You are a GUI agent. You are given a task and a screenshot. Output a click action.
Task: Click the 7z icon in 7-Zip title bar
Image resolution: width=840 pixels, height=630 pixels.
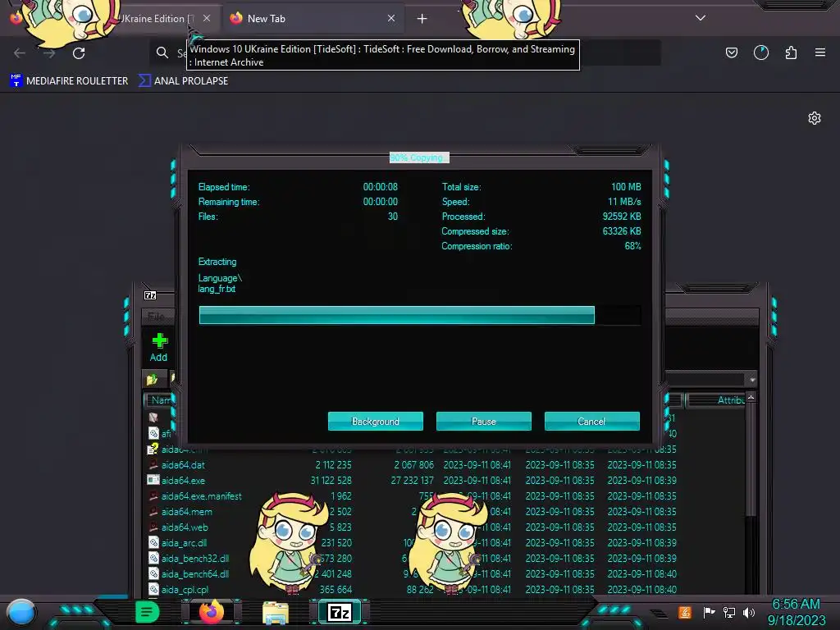[151, 295]
